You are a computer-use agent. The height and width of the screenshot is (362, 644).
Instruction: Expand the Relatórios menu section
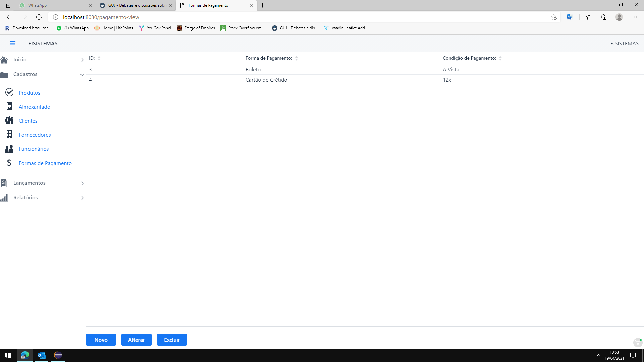pos(82,198)
